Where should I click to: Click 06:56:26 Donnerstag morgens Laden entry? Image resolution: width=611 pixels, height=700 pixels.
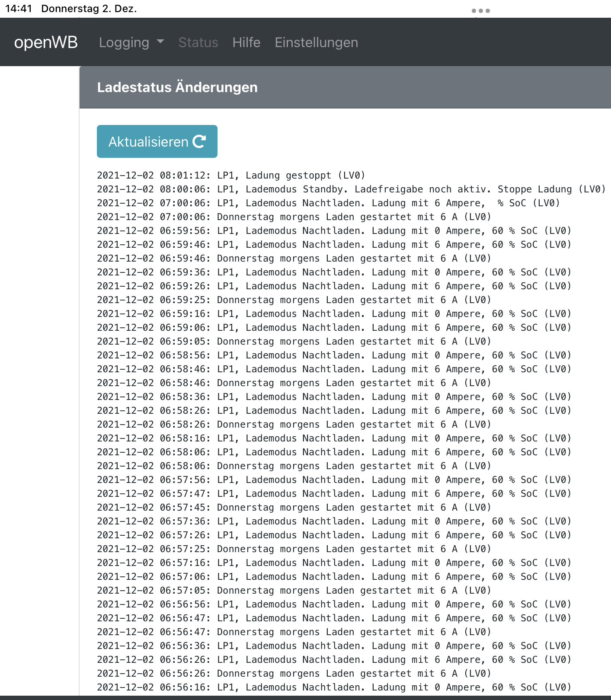coord(294,673)
